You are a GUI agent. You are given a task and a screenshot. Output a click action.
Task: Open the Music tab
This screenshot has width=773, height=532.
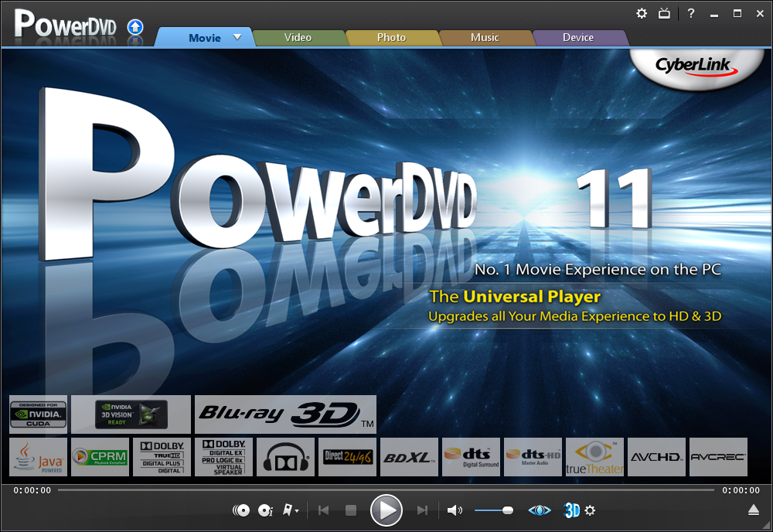point(485,37)
